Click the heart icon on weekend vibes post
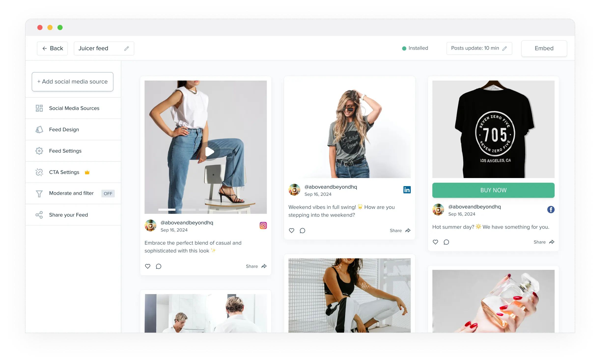The width and height of the screenshot is (600, 364). coord(292,231)
